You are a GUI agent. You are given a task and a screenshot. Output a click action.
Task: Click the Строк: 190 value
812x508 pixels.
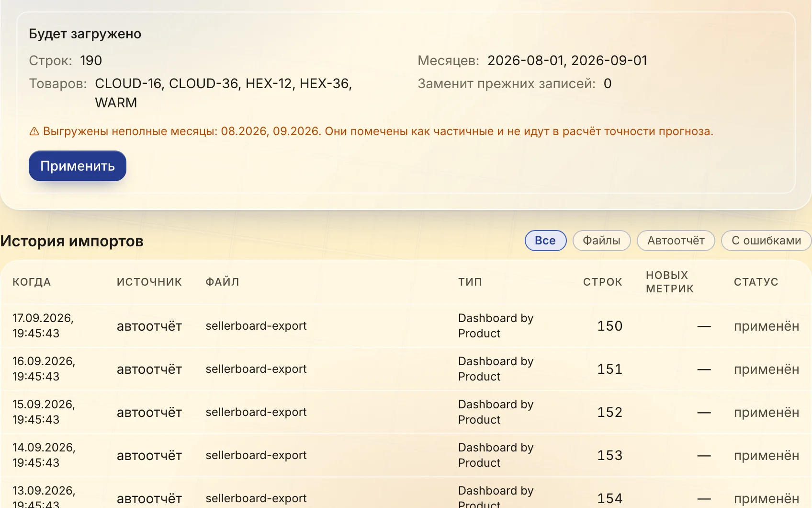coord(91,61)
